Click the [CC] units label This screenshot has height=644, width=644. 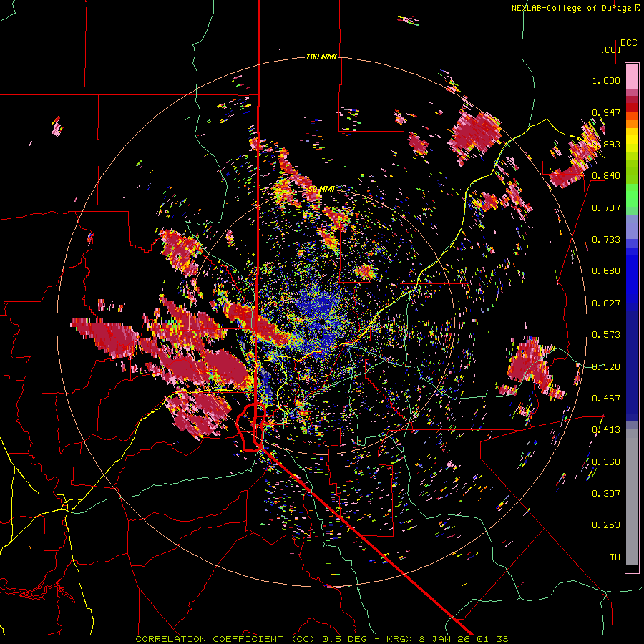point(610,49)
